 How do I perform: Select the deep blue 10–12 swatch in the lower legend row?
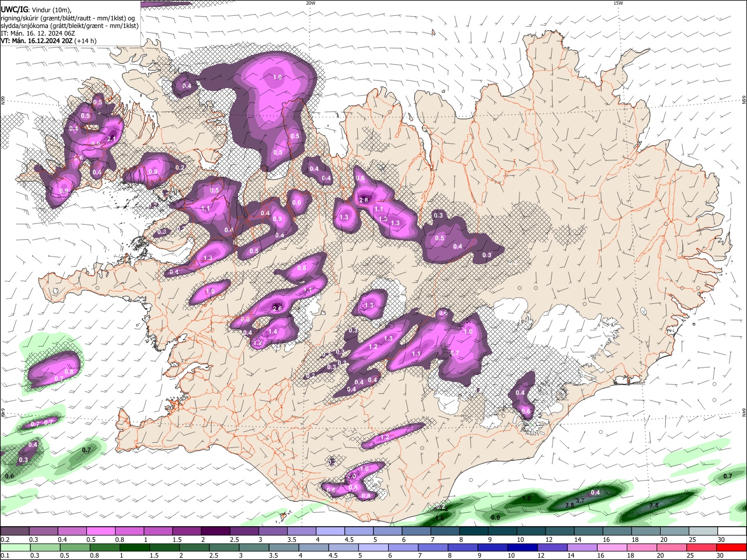point(522,547)
